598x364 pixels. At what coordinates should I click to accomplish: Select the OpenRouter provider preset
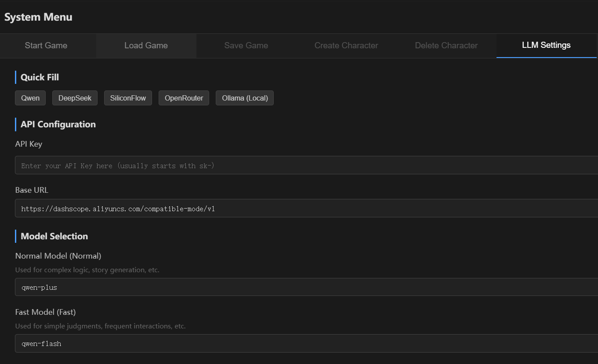(x=184, y=98)
